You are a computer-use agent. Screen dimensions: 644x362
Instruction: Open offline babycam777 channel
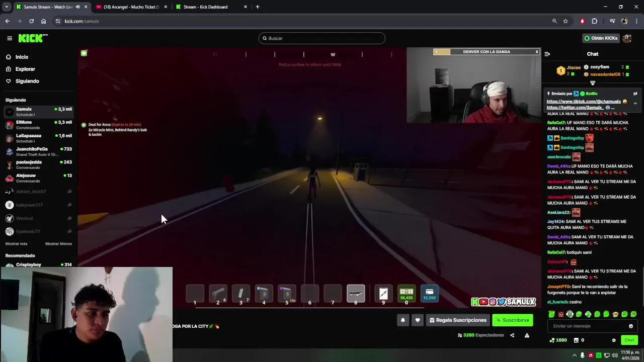(x=39, y=205)
